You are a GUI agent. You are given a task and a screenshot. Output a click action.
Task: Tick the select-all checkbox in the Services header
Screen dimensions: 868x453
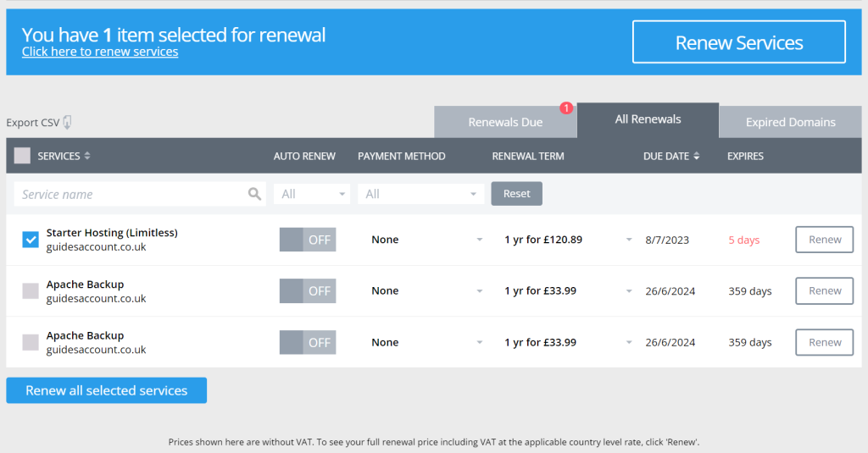click(x=22, y=156)
